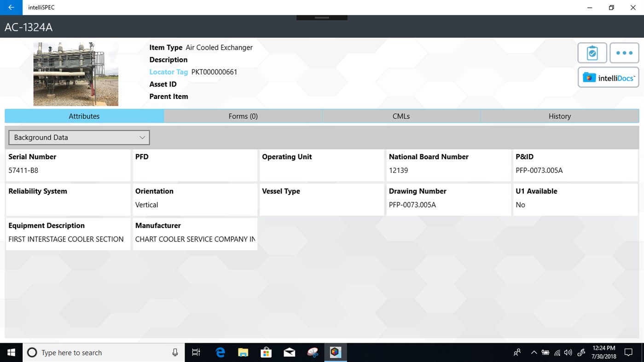
Task: Open File Explorer from the taskbar
Action: point(243,352)
